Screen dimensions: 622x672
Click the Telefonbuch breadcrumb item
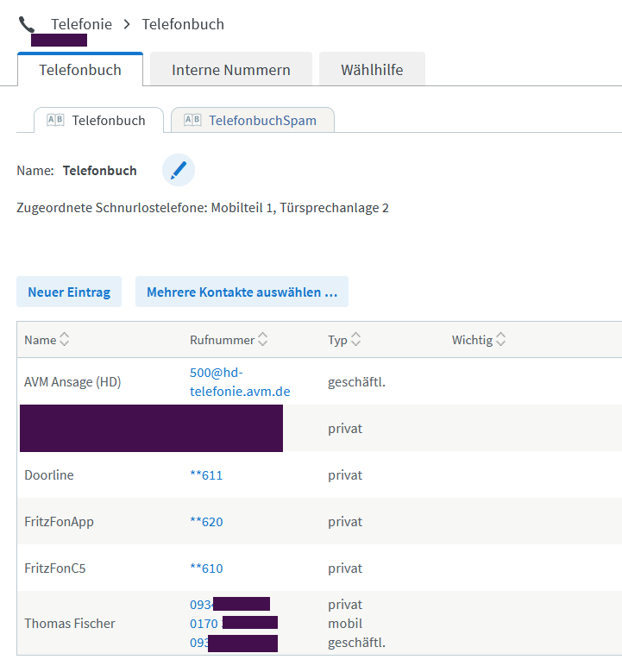pyautogui.click(x=183, y=24)
